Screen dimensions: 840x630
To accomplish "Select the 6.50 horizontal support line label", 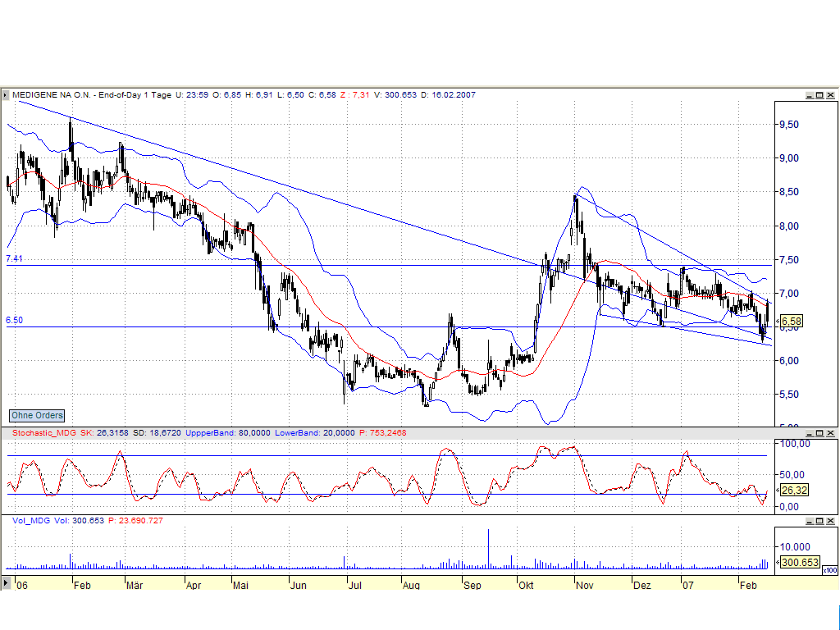I will coord(14,321).
